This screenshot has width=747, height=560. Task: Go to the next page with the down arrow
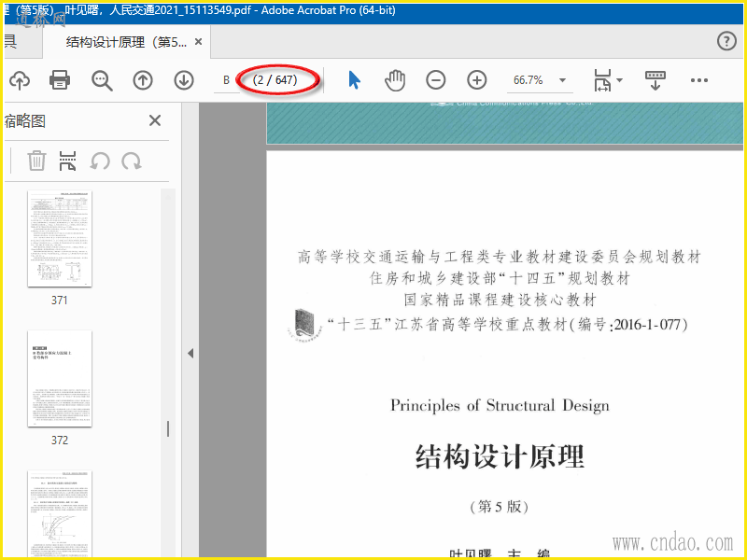[x=184, y=80]
